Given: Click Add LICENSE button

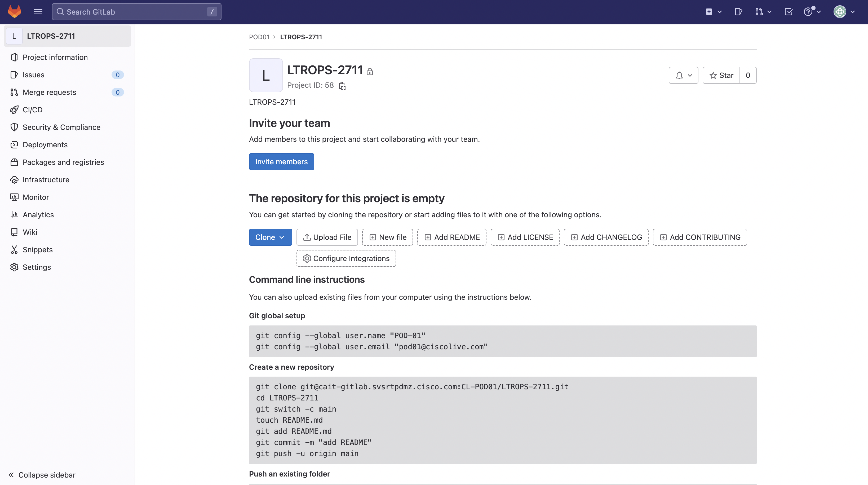Looking at the screenshot, I should (x=525, y=237).
